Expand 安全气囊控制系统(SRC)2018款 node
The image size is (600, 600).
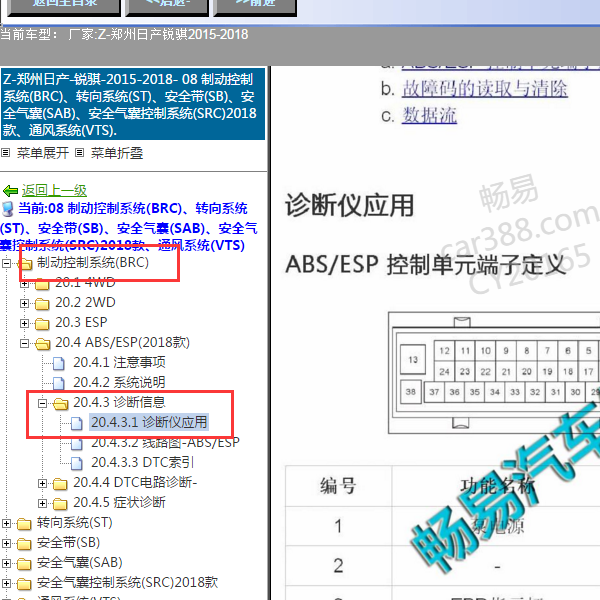click(6, 583)
